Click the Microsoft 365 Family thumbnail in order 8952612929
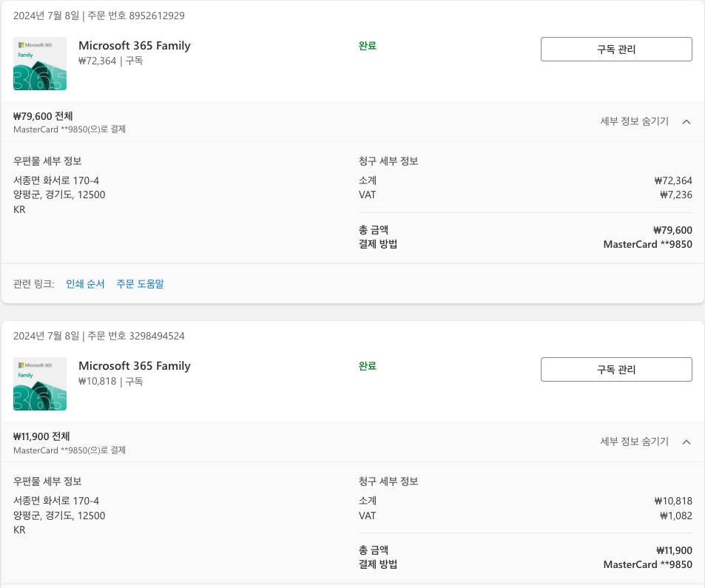The image size is (705, 588). click(x=40, y=64)
